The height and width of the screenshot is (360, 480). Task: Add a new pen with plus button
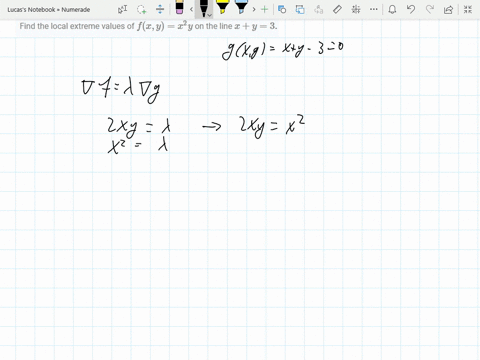[264, 9]
